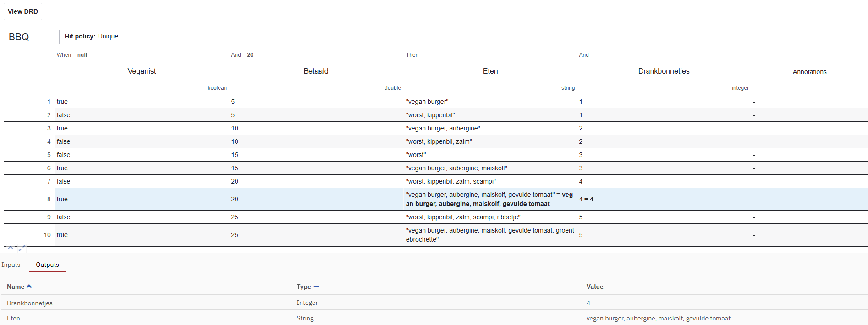Click the View DRD button
Image resolution: width=868 pixels, height=325 pixels.
(x=23, y=11)
